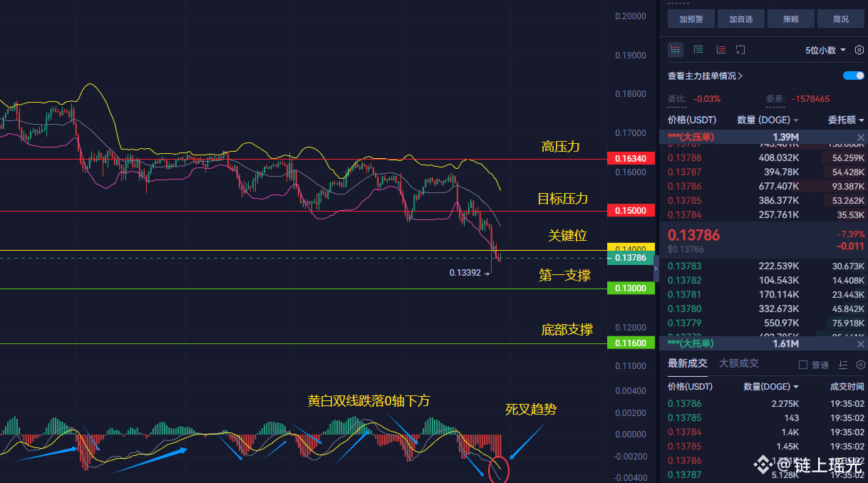Click the 加自选 button
The width and height of the screenshot is (868, 483).
[740, 19]
